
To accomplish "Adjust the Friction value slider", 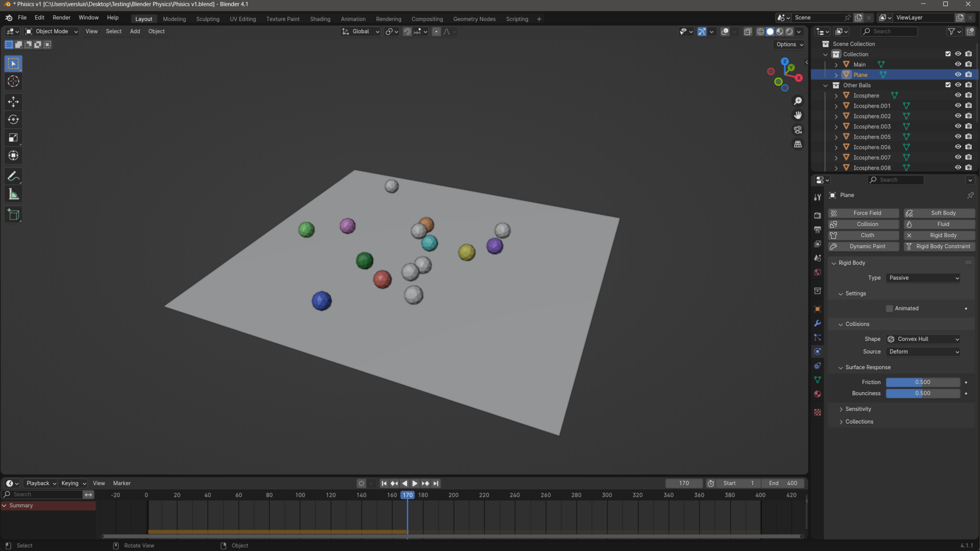I will pyautogui.click(x=922, y=382).
